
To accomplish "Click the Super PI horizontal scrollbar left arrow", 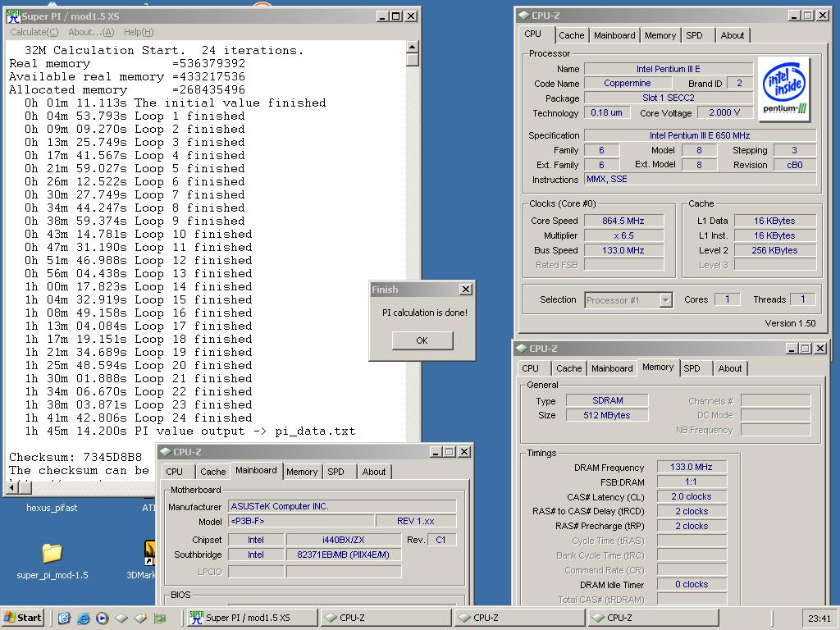I will 11,487.
